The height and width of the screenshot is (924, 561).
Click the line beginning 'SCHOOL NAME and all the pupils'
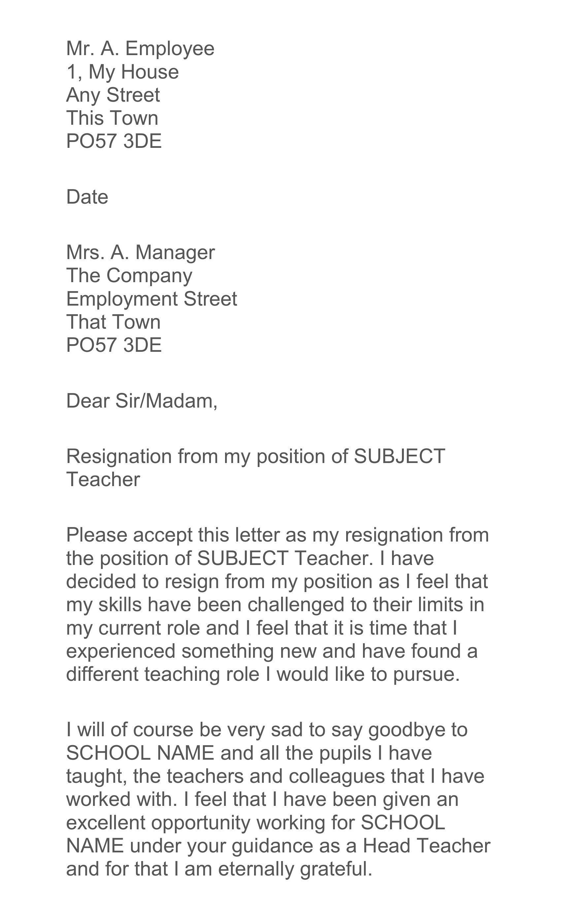[249, 754]
